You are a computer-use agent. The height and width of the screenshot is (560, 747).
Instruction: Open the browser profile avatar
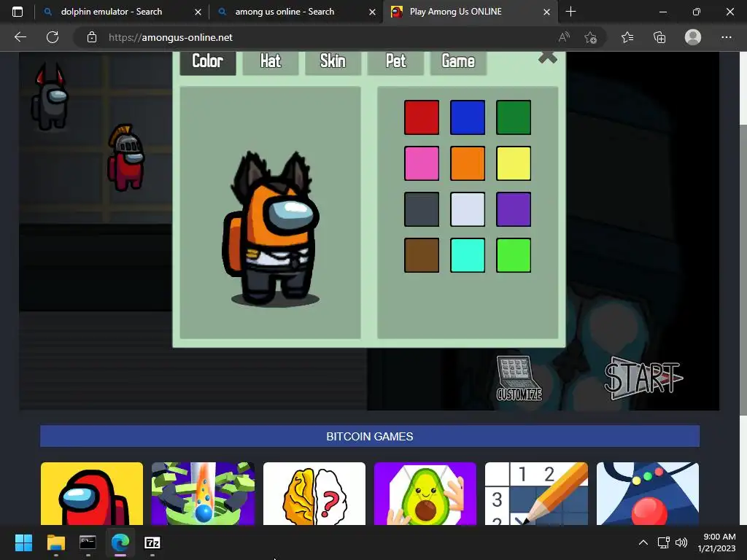(693, 37)
